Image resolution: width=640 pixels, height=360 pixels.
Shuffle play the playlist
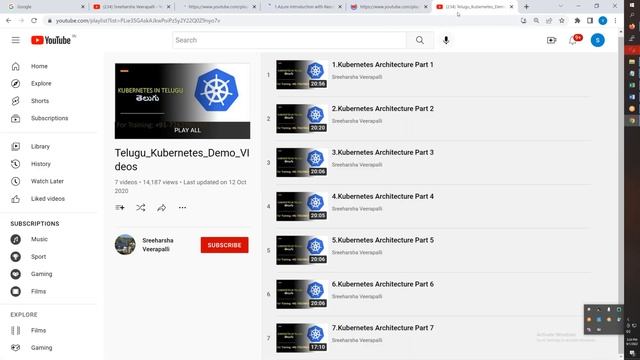[141, 208]
